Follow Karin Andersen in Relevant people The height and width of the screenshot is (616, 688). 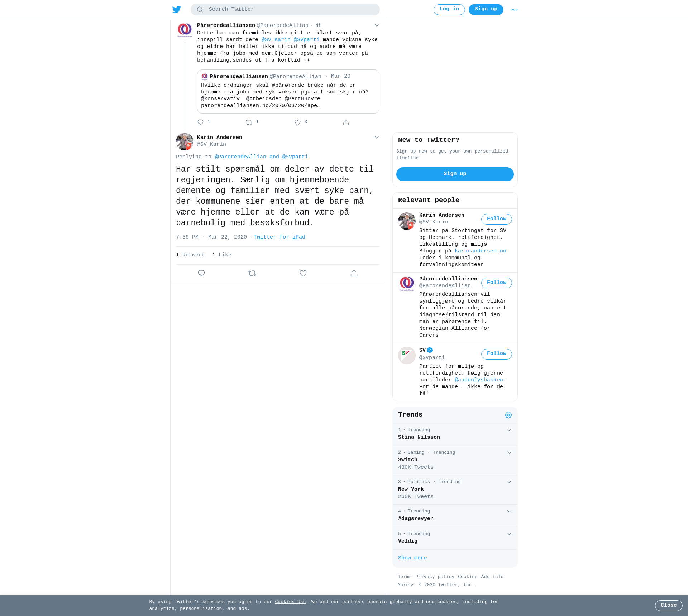[496, 219]
